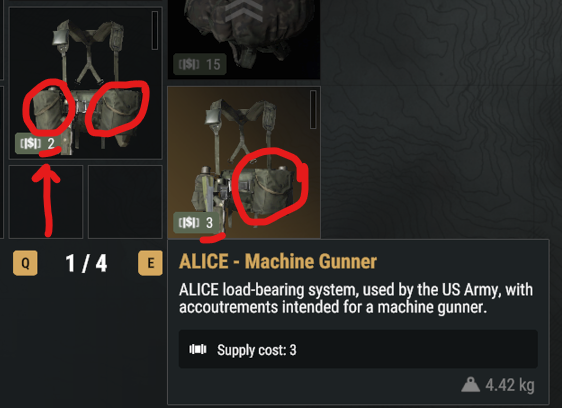Click the capacity bar on Machine Gunner vest
Screen dimensions: 562x408
tap(313, 109)
